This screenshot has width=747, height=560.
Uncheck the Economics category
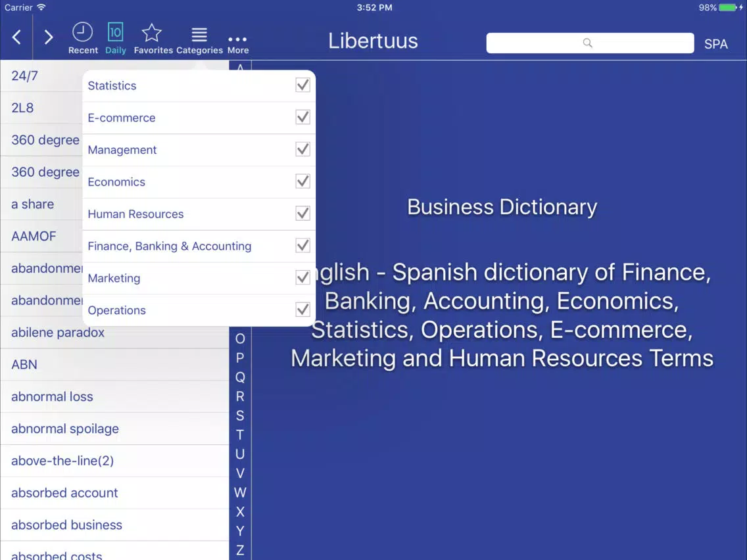coord(302,181)
